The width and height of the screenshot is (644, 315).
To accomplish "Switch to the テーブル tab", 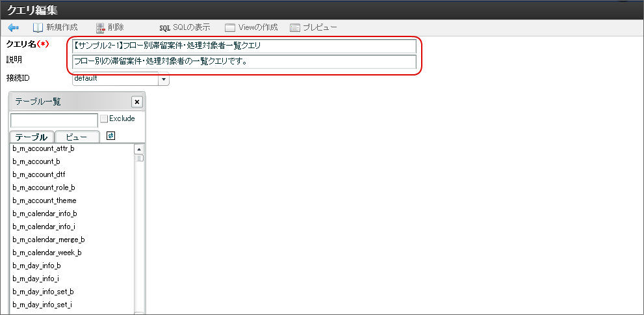I will (32, 137).
